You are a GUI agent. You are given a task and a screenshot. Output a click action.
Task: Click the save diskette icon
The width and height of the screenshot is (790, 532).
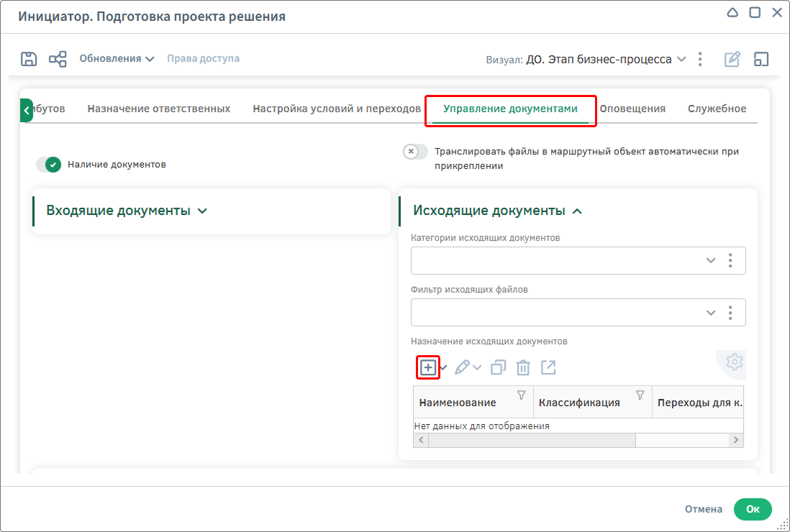(x=29, y=59)
